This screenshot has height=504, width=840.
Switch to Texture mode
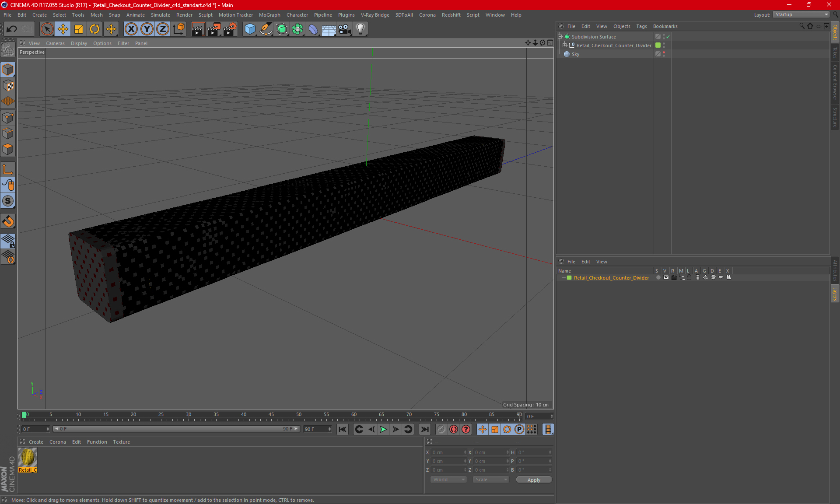(8, 86)
